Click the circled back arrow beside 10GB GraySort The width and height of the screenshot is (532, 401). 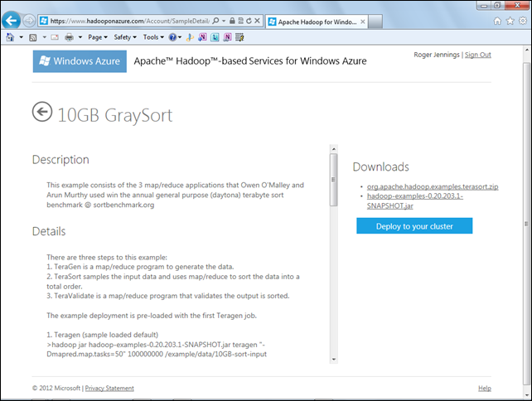coord(42,112)
